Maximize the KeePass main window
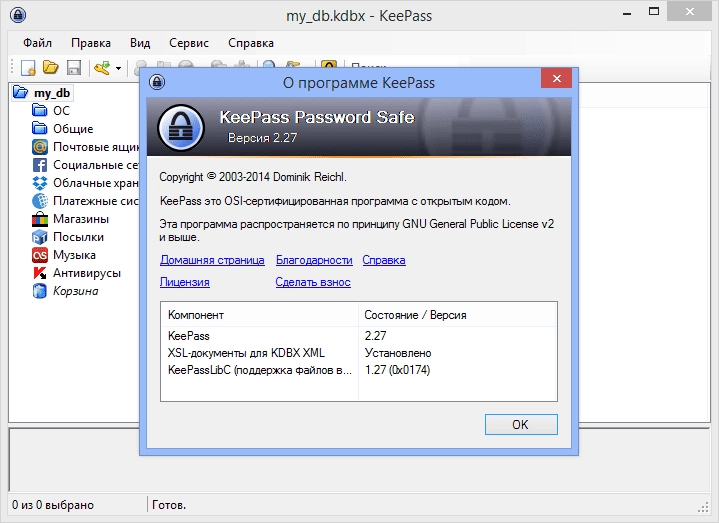This screenshot has width=719, height=523. [654, 11]
